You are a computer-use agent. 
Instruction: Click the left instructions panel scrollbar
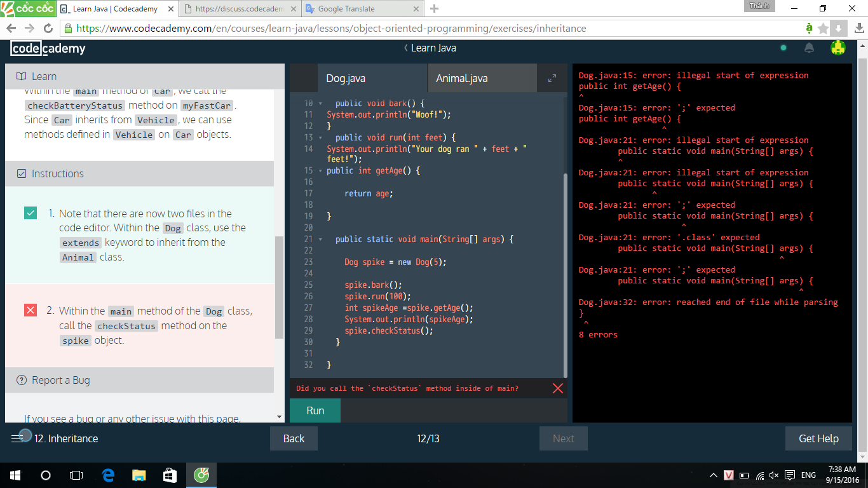(279, 287)
